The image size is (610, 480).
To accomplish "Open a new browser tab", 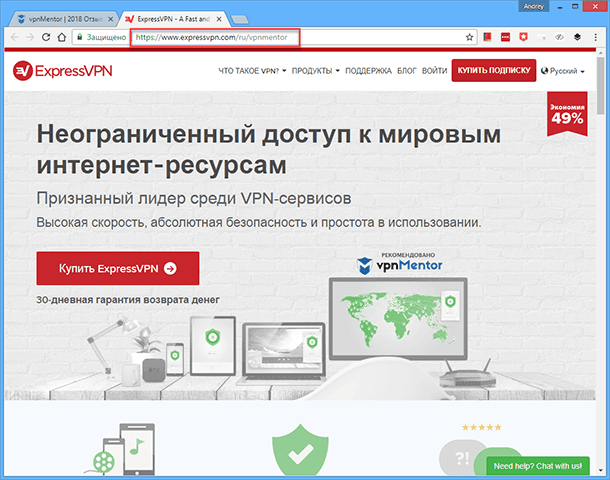I will tap(239, 19).
